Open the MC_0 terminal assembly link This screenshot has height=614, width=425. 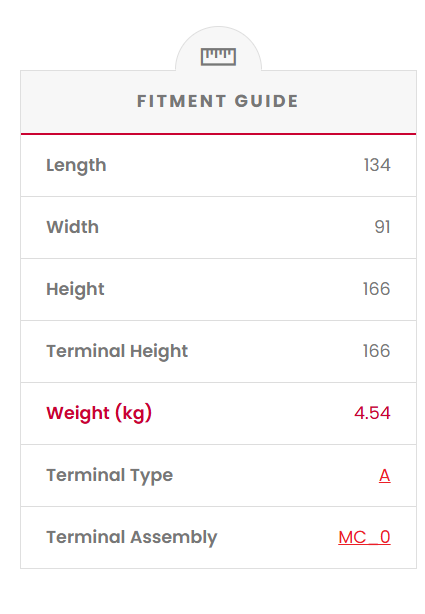click(364, 537)
